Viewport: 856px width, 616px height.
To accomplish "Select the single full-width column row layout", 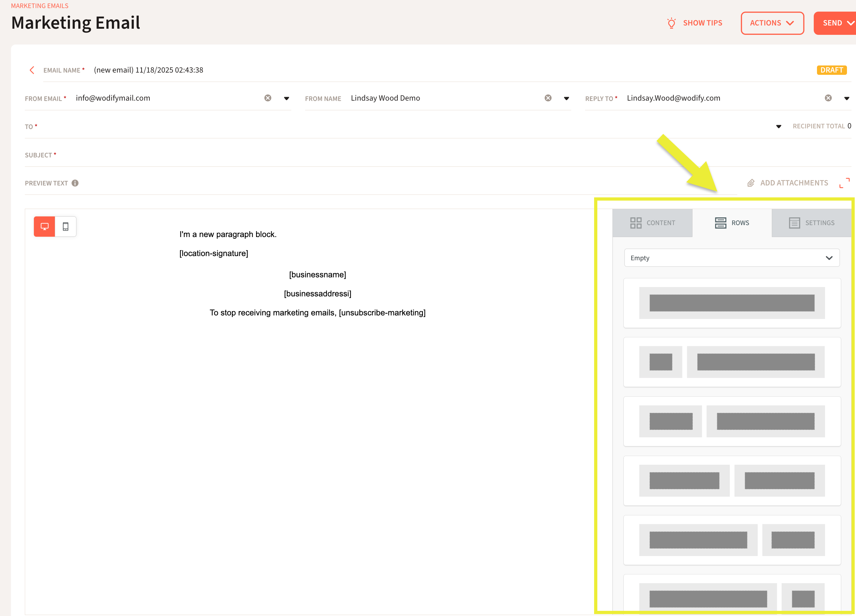I will coord(732,303).
